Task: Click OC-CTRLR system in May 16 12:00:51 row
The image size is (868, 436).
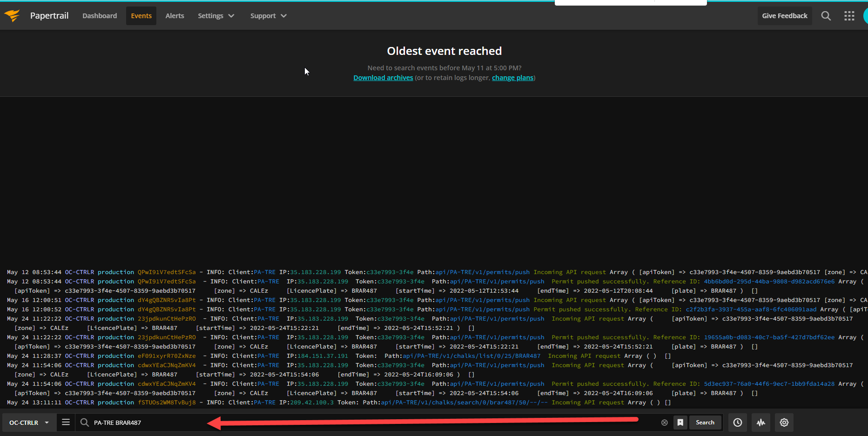Action: (x=79, y=300)
